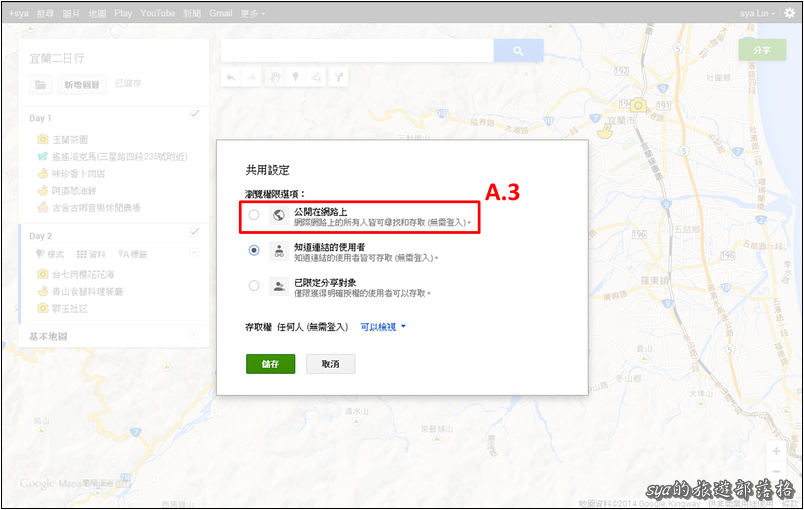Open 搜尋 in the Google top bar
The image size is (804, 510).
coord(45,13)
